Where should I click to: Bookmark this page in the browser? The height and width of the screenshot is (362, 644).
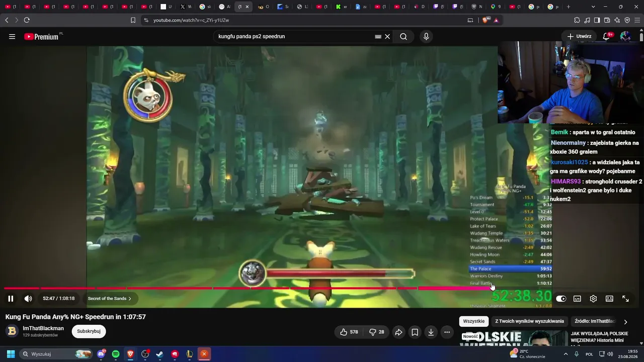pos(133,20)
